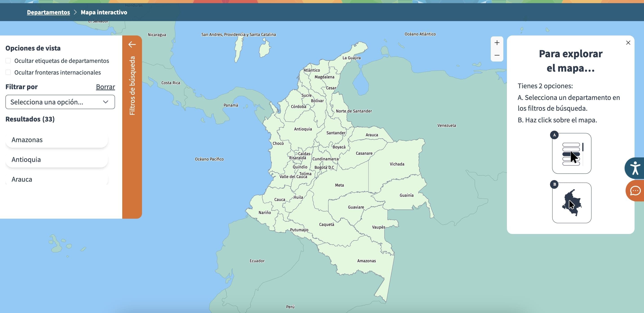644x313 pixels.
Task: Click Putumayo department on the map
Action: (299, 230)
